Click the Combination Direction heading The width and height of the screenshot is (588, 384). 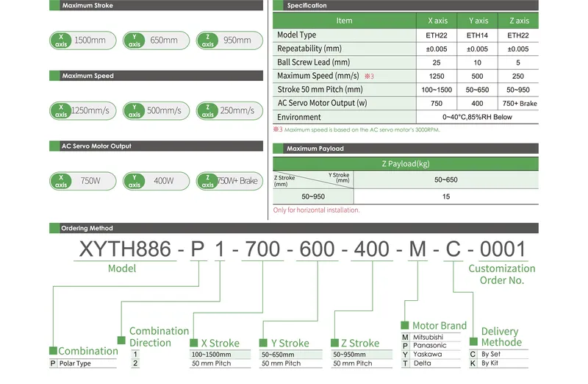(159, 337)
